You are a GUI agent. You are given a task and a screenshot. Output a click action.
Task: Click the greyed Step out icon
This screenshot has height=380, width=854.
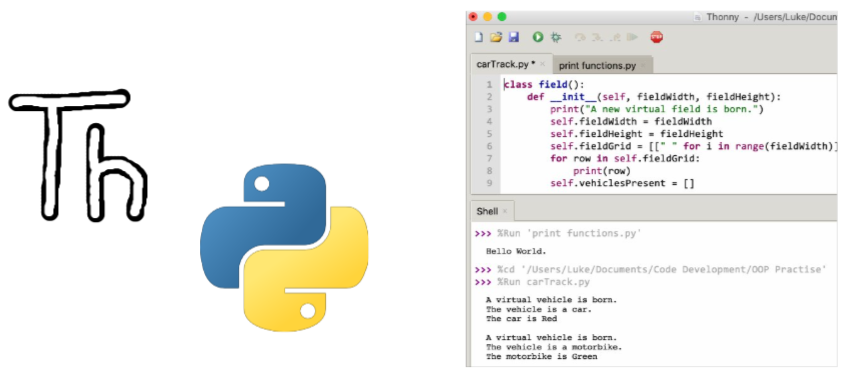(615, 37)
